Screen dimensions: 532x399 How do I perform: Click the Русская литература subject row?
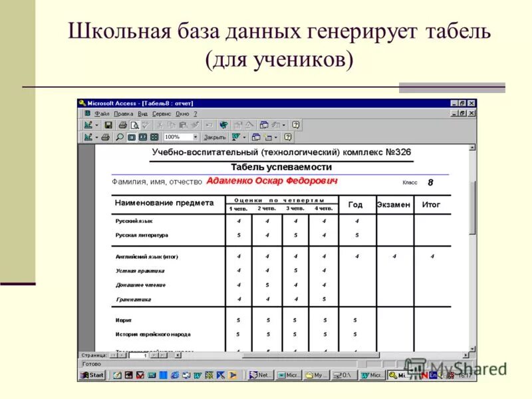(142, 235)
